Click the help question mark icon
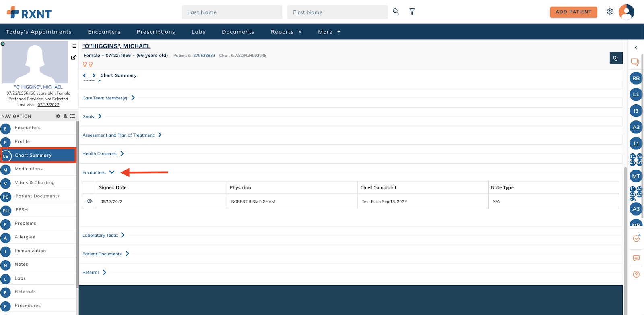Image resolution: width=644 pixels, height=315 pixels. coord(636,274)
